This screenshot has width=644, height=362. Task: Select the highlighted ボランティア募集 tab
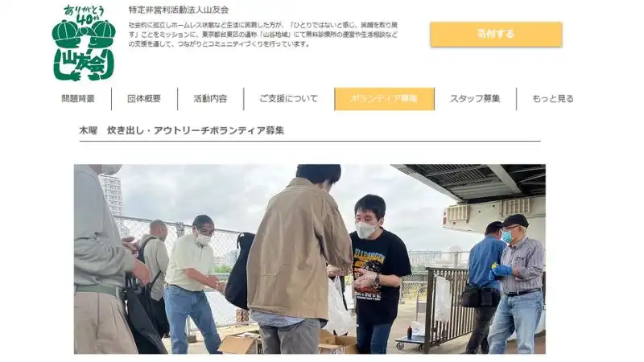click(384, 99)
